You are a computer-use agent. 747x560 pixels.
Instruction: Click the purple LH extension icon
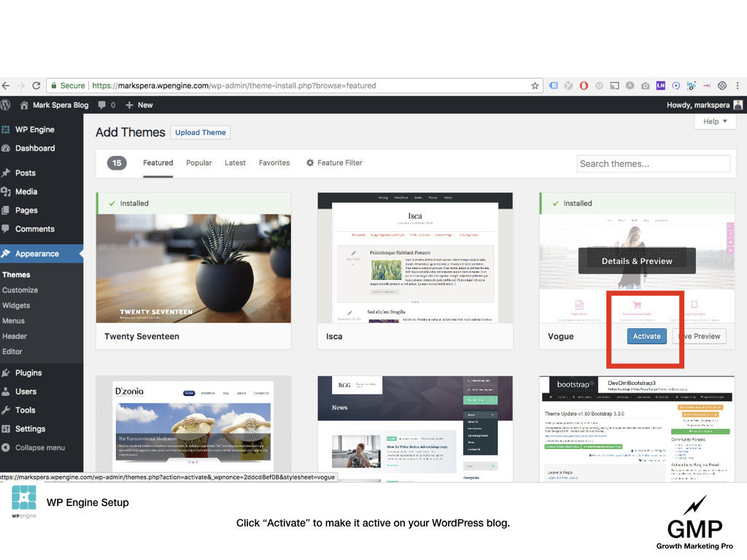click(660, 86)
